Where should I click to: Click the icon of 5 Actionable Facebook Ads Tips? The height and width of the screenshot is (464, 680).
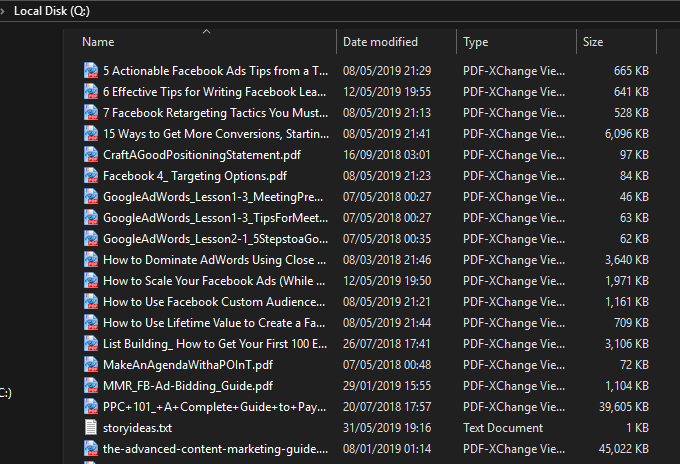click(x=91, y=71)
